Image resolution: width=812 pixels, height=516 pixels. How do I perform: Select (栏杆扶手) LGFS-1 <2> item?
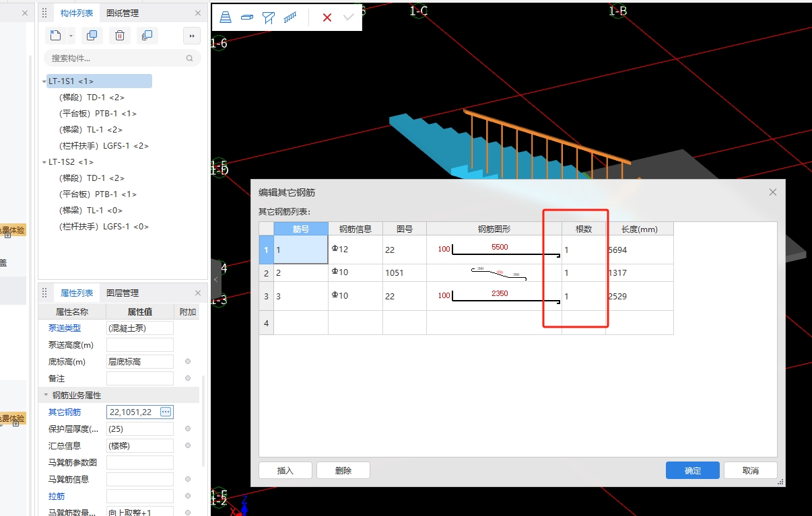pyautogui.click(x=104, y=146)
